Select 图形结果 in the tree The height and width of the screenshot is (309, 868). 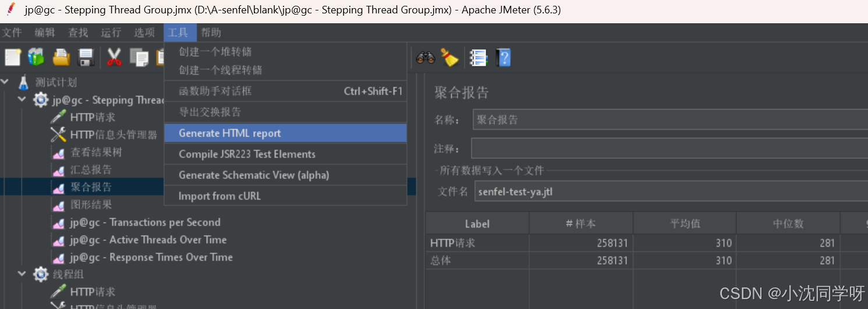[x=91, y=205]
